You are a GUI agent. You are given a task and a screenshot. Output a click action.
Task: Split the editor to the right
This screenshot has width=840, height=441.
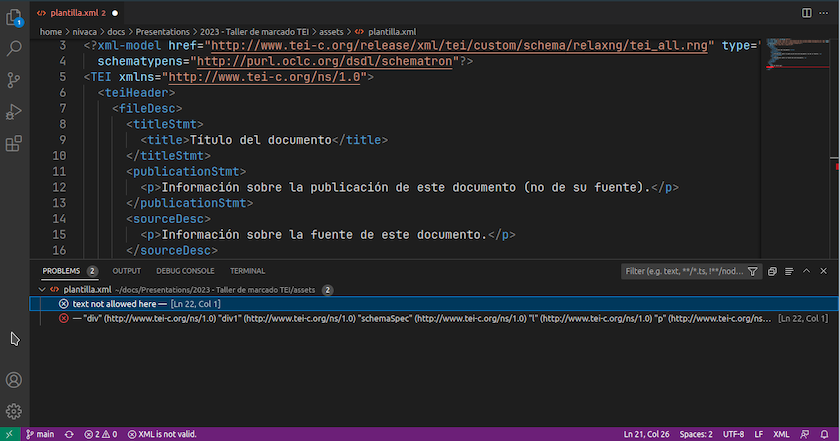[x=807, y=12]
